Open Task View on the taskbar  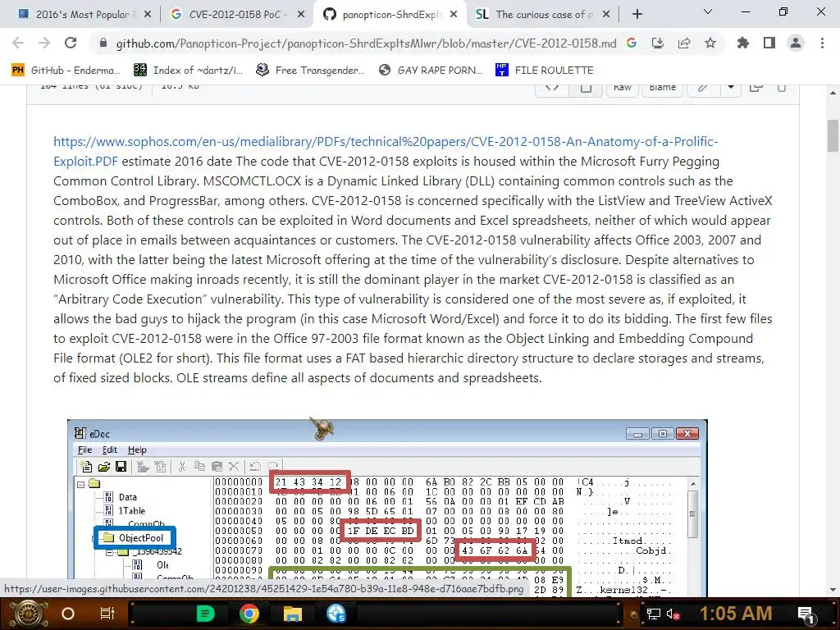click(x=107, y=614)
